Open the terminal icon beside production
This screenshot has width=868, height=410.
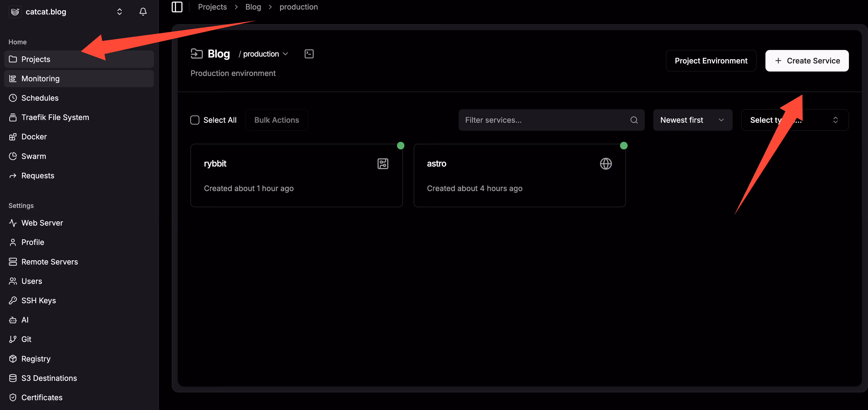tap(309, 54)
